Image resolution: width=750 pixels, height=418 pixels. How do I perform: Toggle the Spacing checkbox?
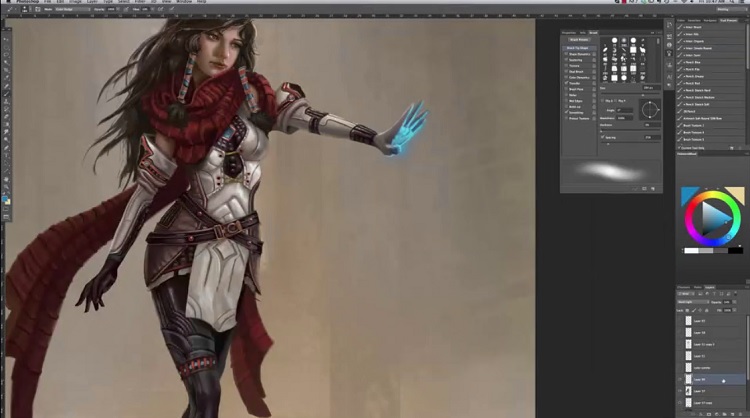click(602, 137)
